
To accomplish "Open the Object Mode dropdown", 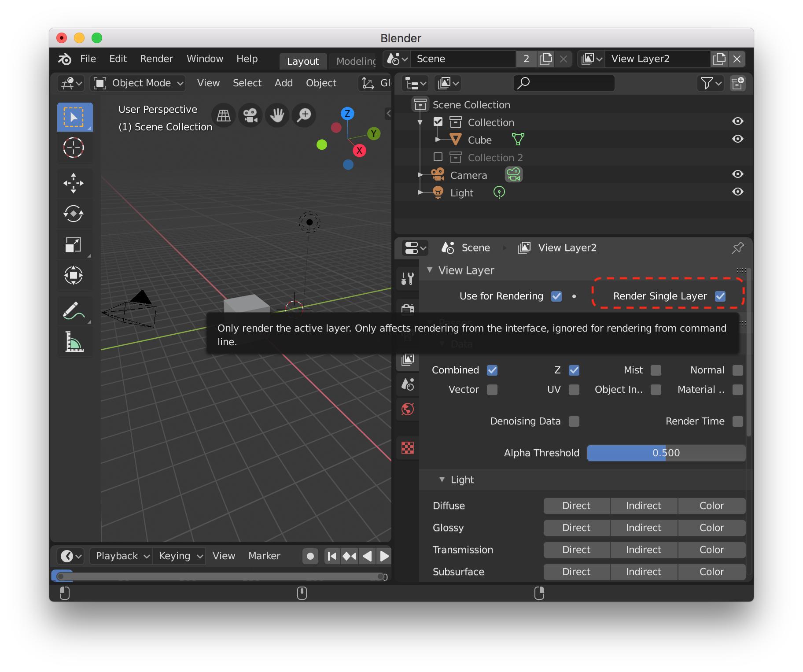I will click(138, 83).
